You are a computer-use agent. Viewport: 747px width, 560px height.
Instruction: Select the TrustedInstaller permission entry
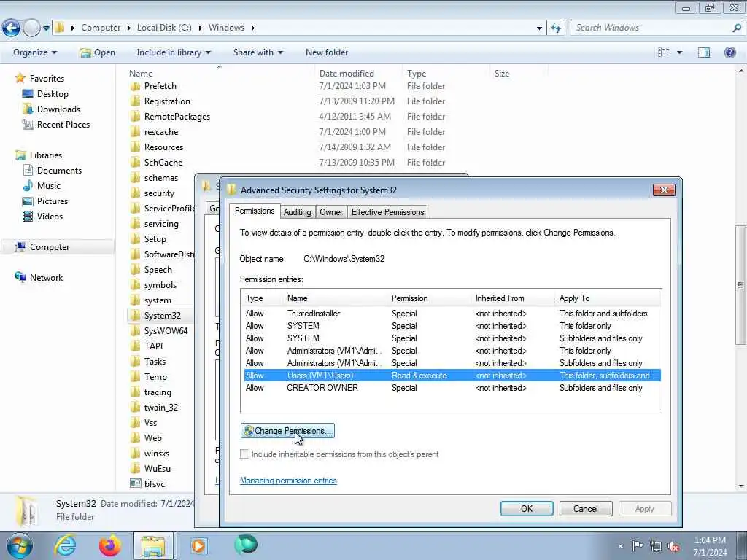click(452, 314)
